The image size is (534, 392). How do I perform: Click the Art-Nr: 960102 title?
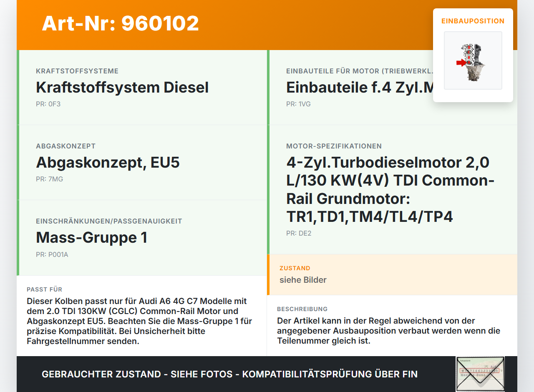[120, 24]
